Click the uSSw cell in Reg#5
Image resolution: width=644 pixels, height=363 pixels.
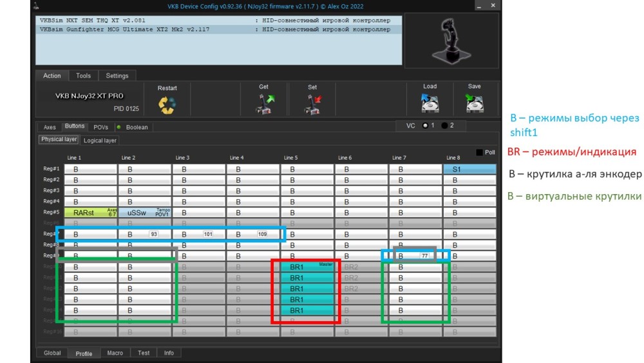coord(144,213)
